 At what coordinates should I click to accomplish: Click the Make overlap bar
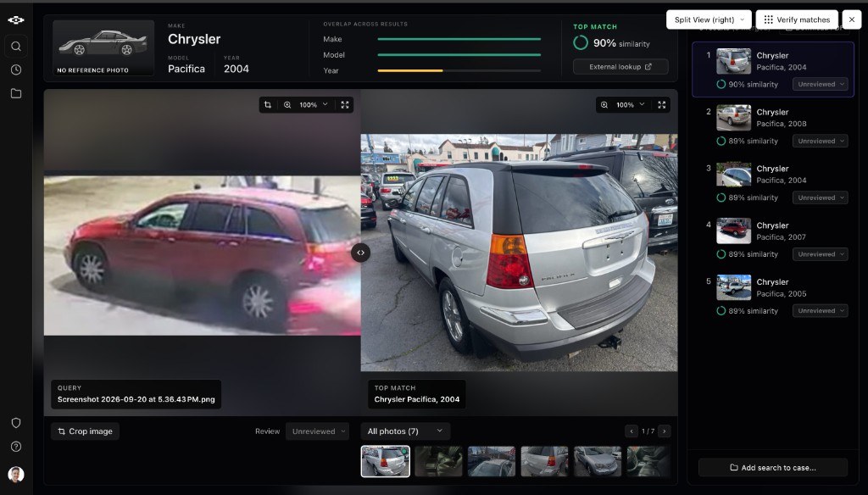(459, 39)
